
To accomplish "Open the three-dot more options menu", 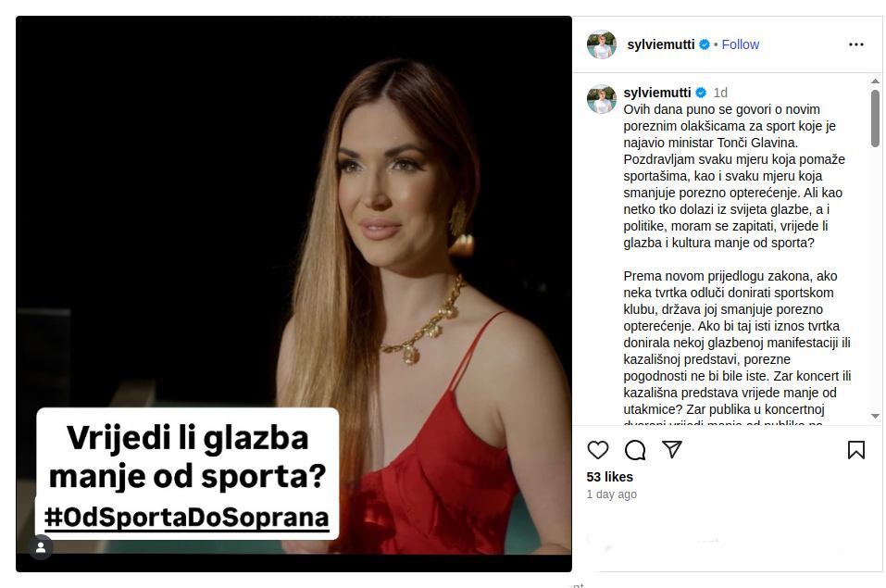I will [x=856, y=44].
